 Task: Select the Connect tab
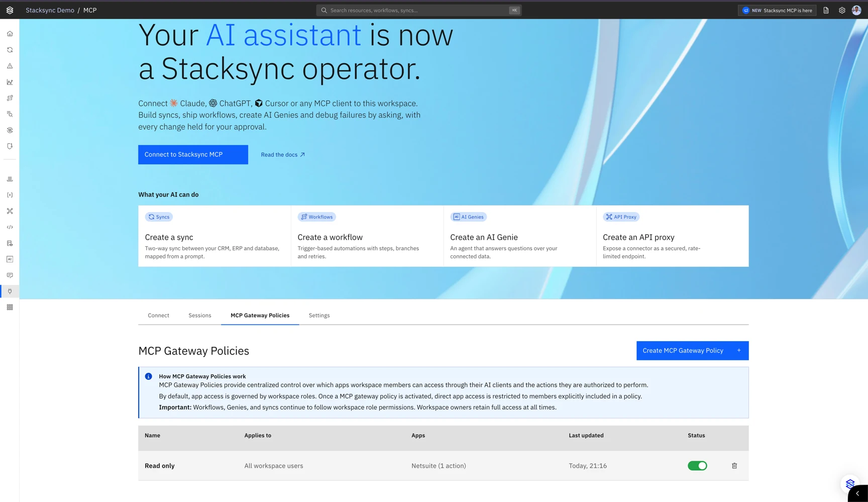(158, 316)
